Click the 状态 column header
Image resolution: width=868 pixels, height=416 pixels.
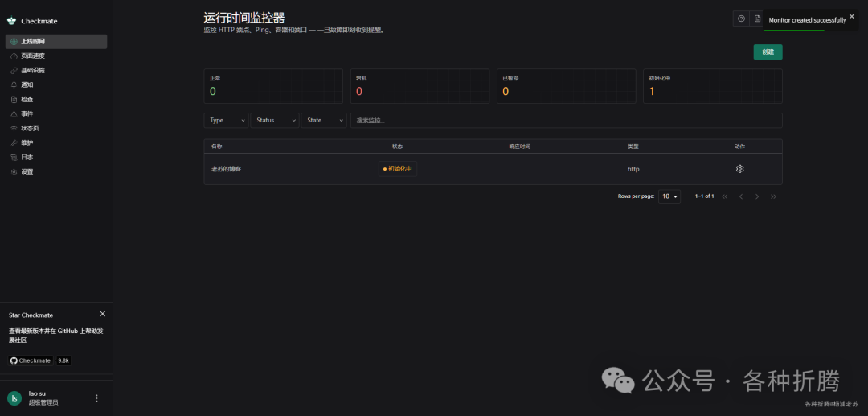click(x=398, y=146)
